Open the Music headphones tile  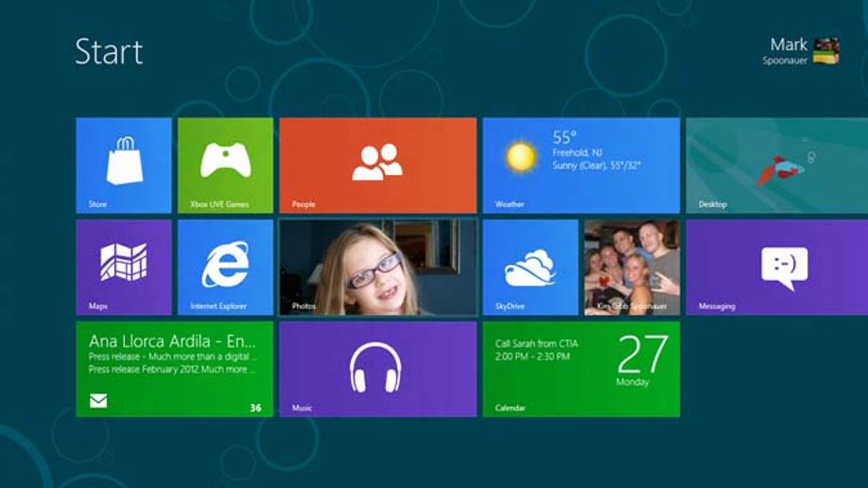point(378,369)
